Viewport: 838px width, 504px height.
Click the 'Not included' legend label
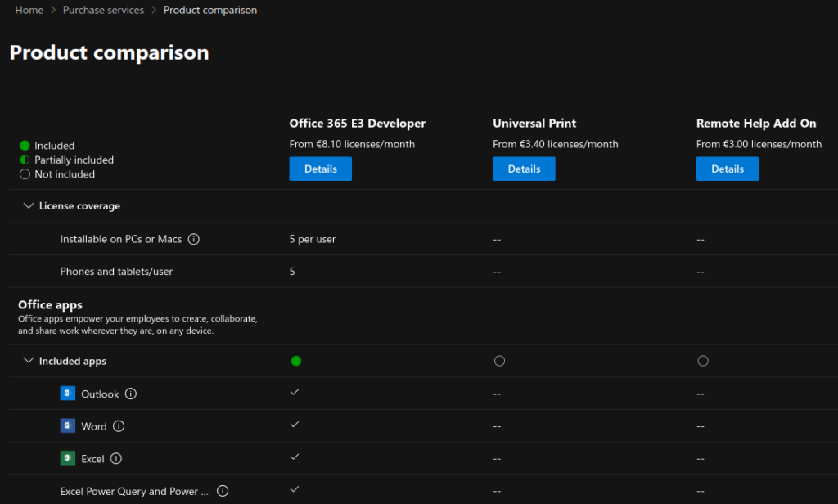point(65,174)
